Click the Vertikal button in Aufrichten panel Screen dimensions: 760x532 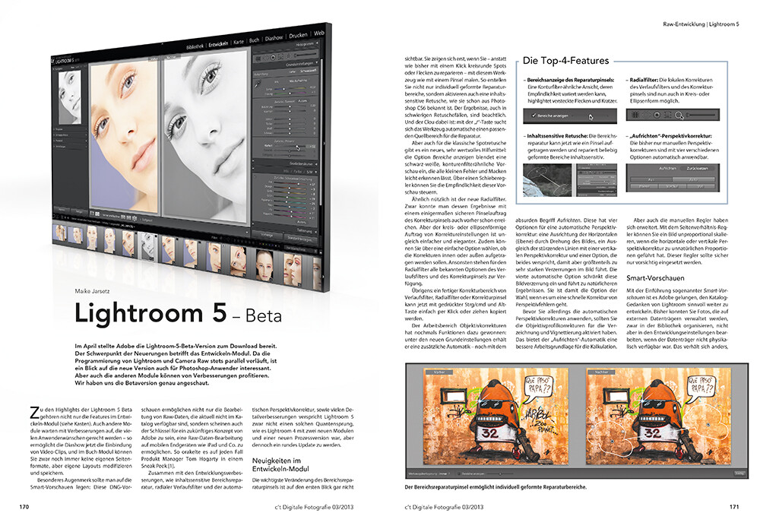pyautogui.click(x=673, y=186)
